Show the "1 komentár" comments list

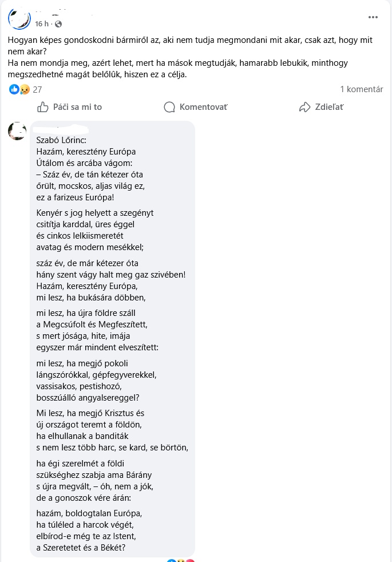(361, 89)
